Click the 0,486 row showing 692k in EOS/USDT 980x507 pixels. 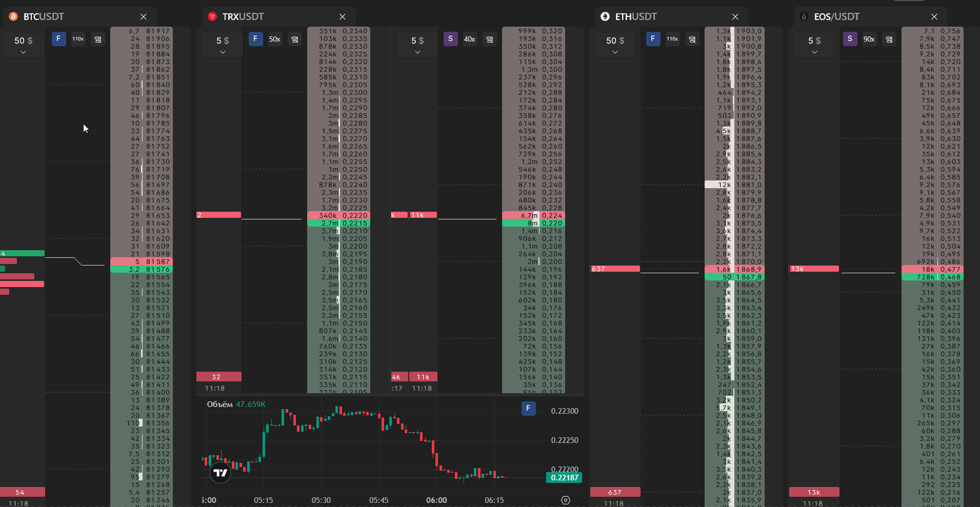click(x=932, y=261)
